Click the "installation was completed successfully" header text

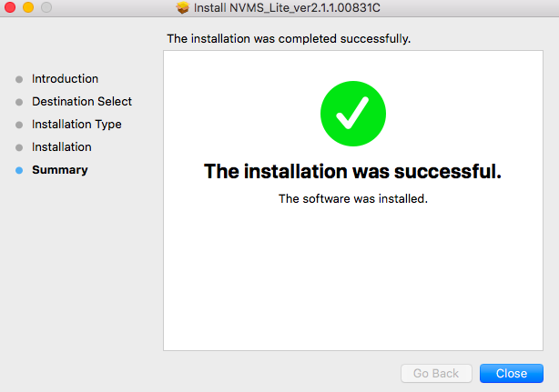click(289, 39)
